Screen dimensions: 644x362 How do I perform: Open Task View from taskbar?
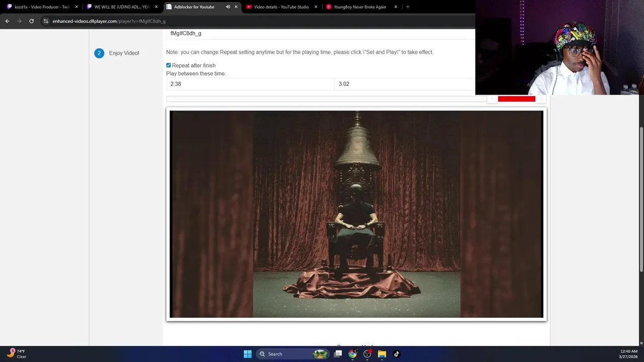(338, 354)
